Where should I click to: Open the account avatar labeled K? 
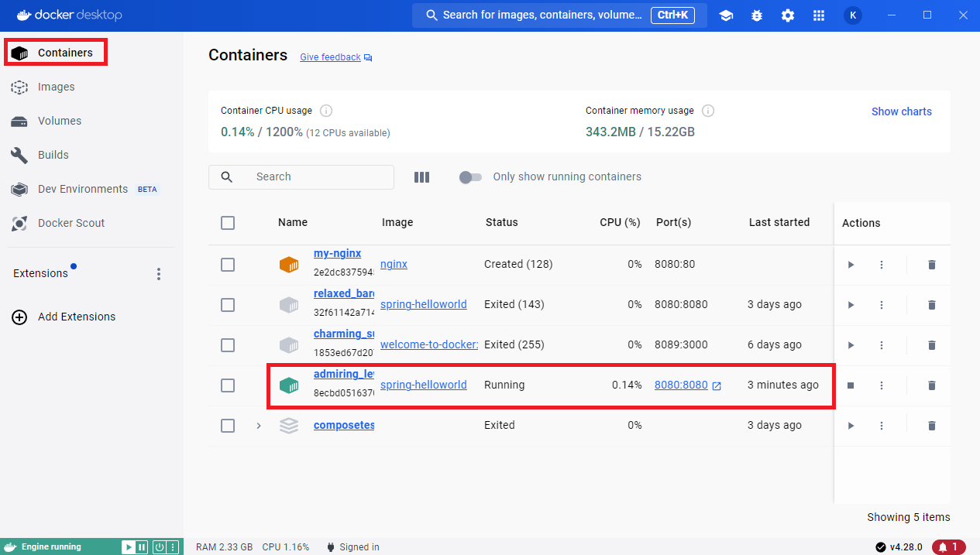click(x=853, y=15)
